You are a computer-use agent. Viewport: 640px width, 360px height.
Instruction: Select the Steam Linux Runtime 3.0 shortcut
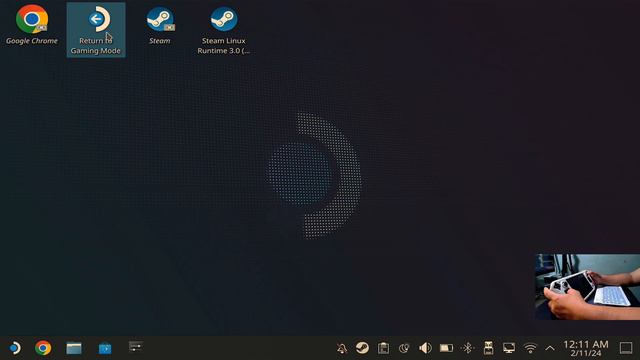coord(223,30)
